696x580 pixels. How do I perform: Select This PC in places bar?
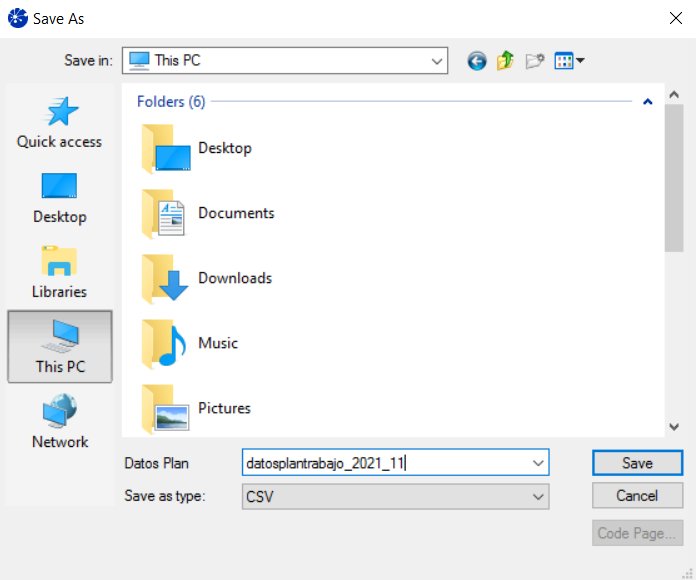[x=60, y=347]
